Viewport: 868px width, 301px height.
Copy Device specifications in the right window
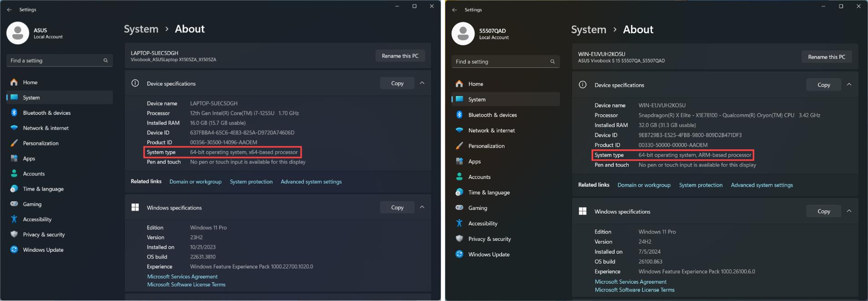(823, 85)
